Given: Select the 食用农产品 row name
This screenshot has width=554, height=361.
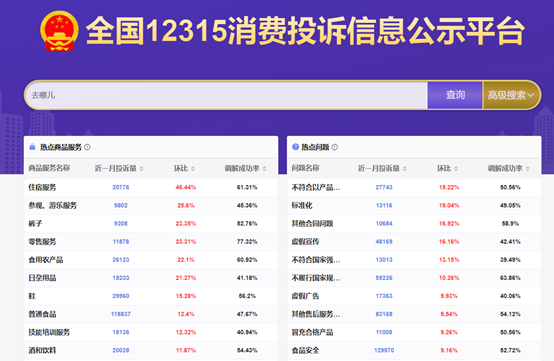Looking at the screenshot, I should (46, 260).
